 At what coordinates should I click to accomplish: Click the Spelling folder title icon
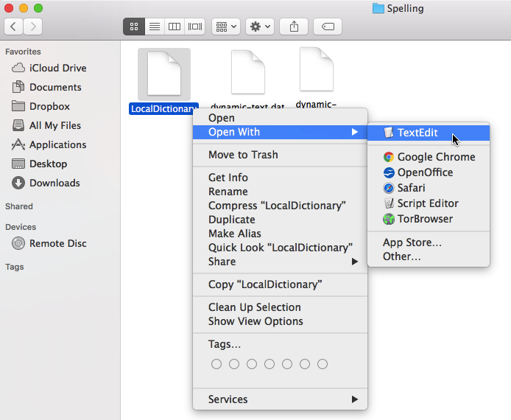pyautogui.click(x=378, y=8)
